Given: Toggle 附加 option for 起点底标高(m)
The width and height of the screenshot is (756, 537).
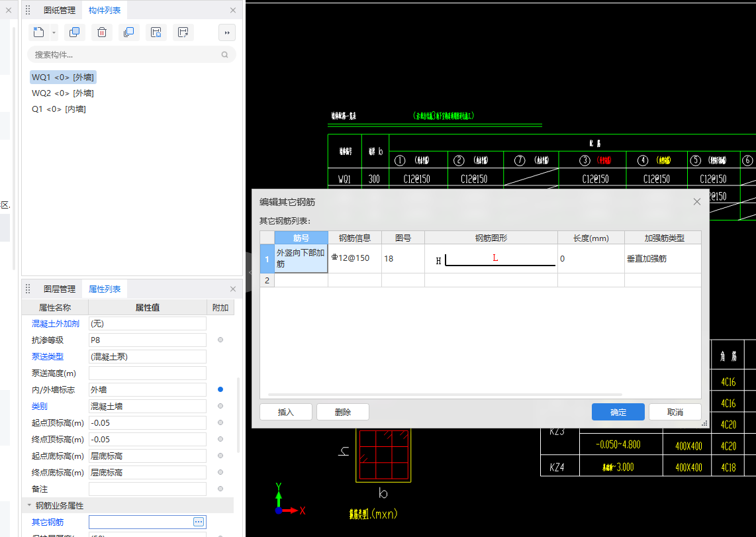Looking at the screenshot, I should click(220, 456).
